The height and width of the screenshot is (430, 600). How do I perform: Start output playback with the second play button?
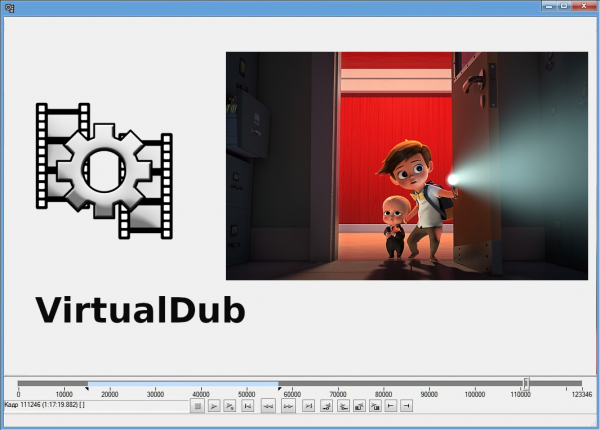(230, 406)
